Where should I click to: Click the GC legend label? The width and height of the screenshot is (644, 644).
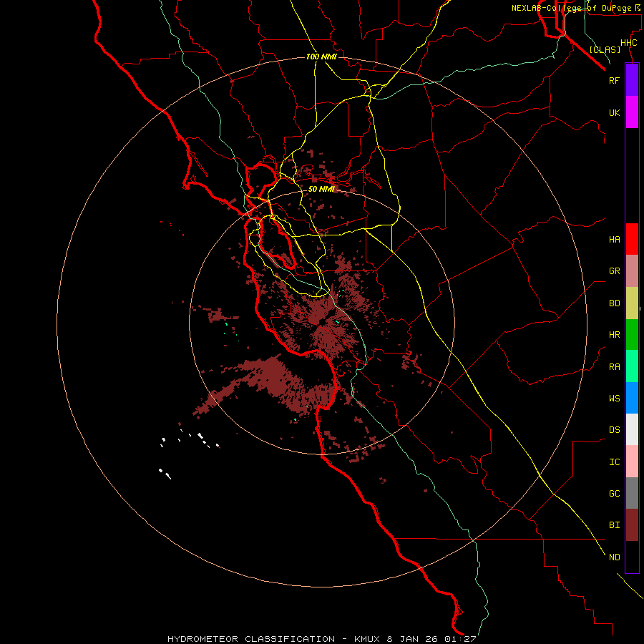tap(614, 494)
